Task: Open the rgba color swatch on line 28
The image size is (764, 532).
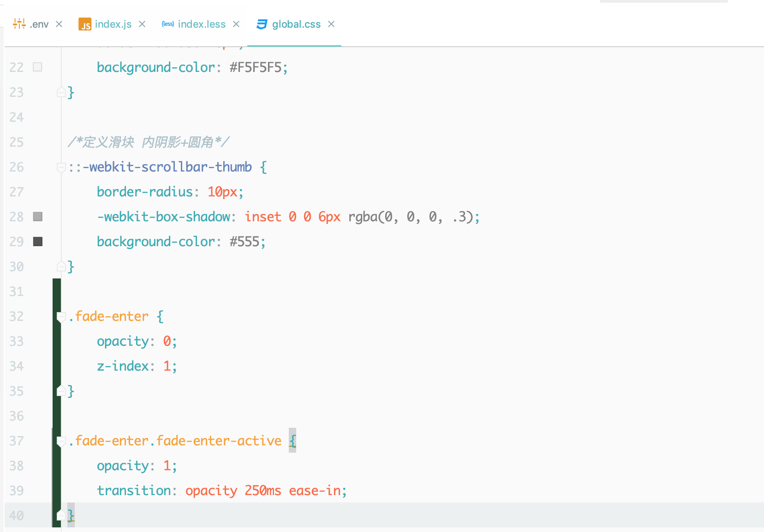Action: pyautogui.click(x=38, y=217)
